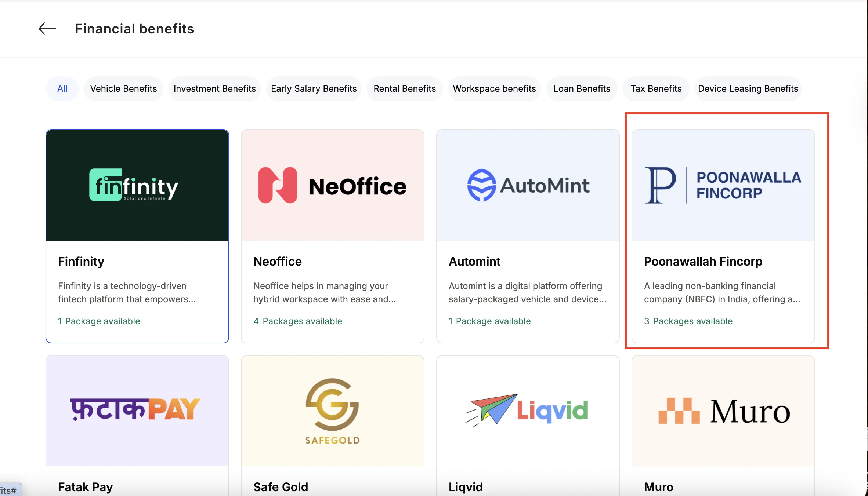The width and height of the screenshot is (868, 496).
Task: Click the Financial benefits page heading
Action: pyautogui.click(x=134, y=29)
